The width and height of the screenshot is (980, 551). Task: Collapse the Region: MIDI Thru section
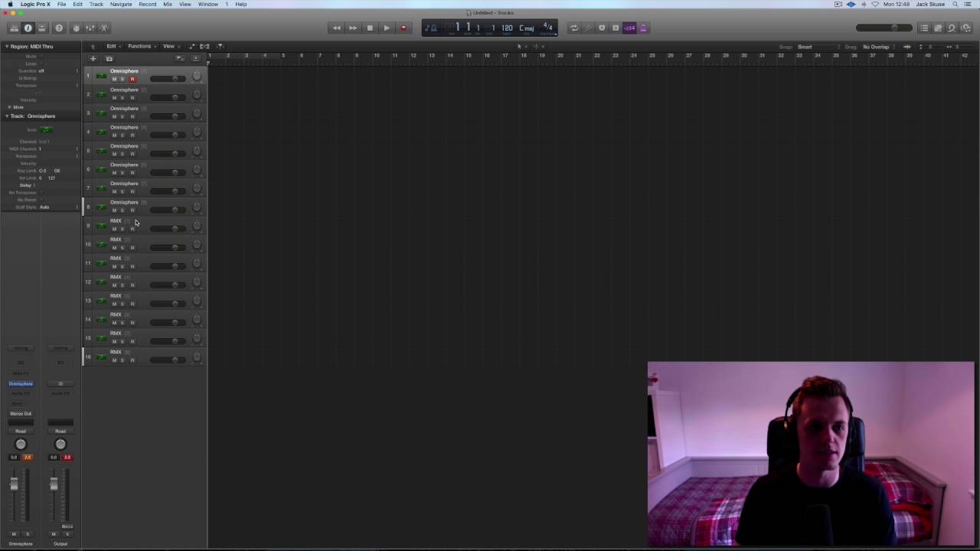(x=6, y=47)
